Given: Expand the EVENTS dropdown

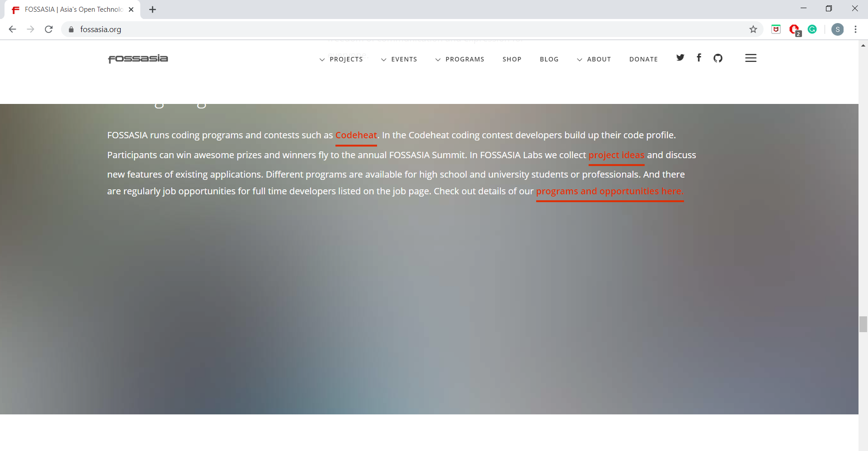Looking at the screenshot, I should pyautogui.click(x=404, y=59).
